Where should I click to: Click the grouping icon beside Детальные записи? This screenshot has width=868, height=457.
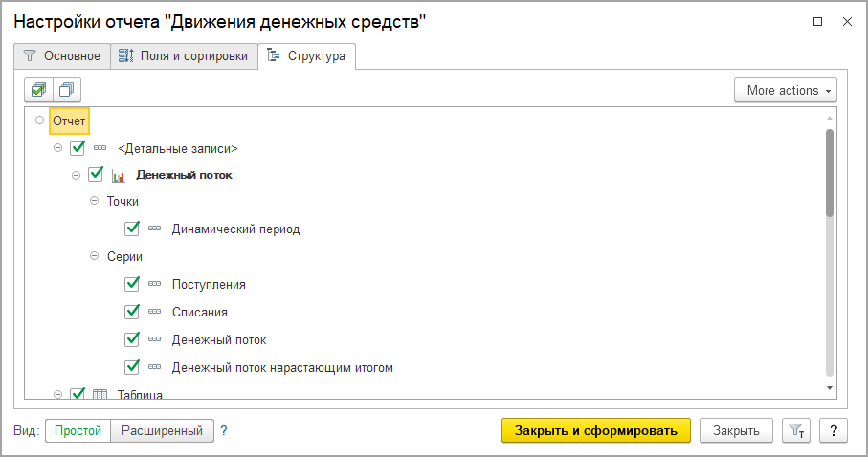(100, 148)
